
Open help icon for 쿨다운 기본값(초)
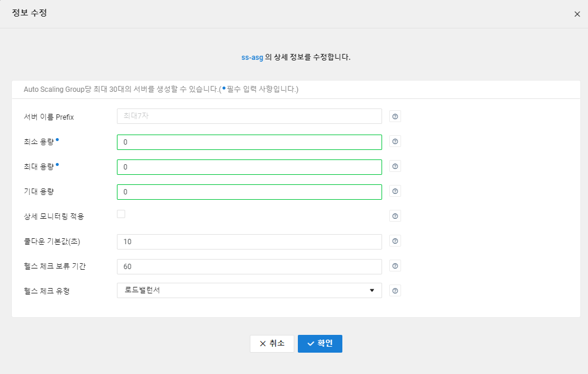click(395, 241)
